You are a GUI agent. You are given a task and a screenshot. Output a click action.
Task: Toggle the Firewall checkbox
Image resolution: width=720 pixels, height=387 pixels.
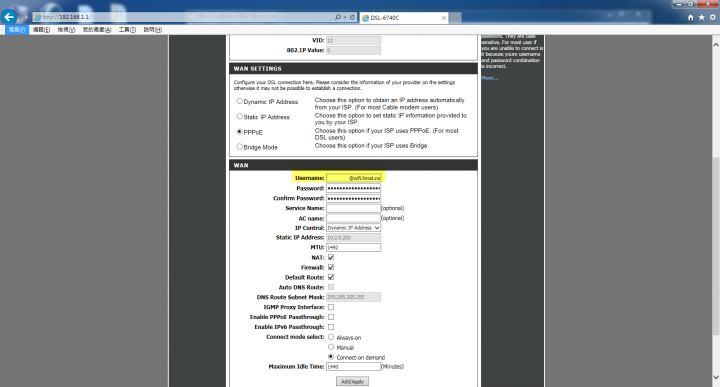(331, 267)
